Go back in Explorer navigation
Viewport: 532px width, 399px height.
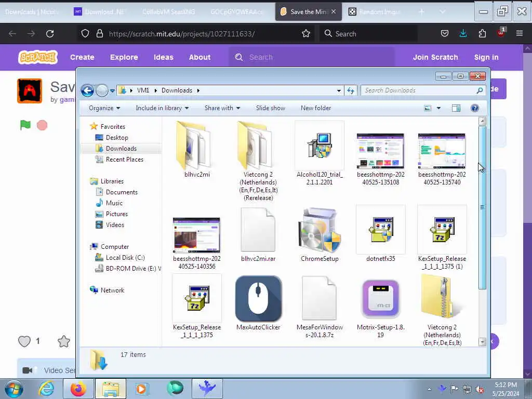click(x=87, y=90)
